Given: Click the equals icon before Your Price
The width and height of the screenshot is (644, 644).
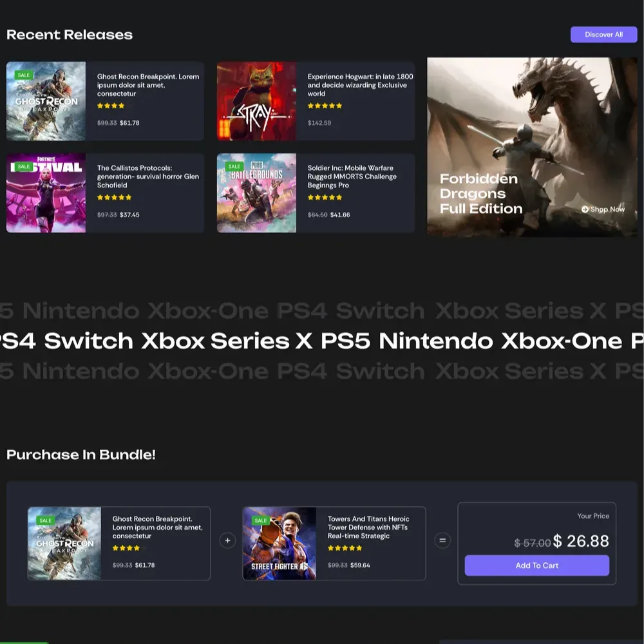Looking at the screenshot, I should 442,540.
